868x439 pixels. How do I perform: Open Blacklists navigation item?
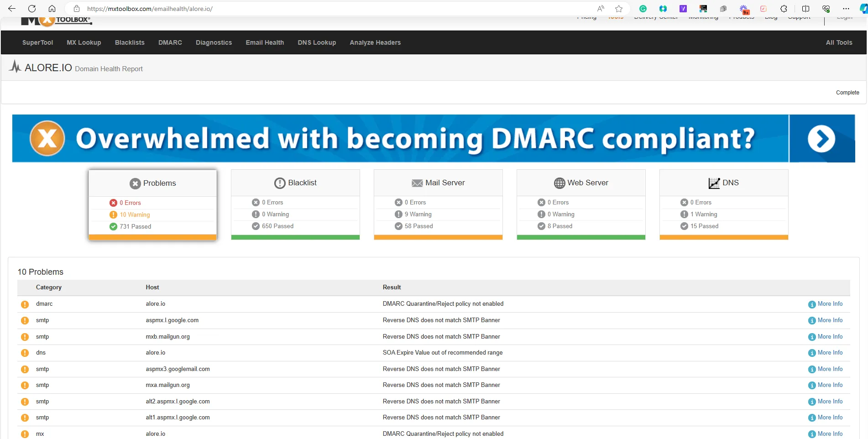tap(130, 42)
